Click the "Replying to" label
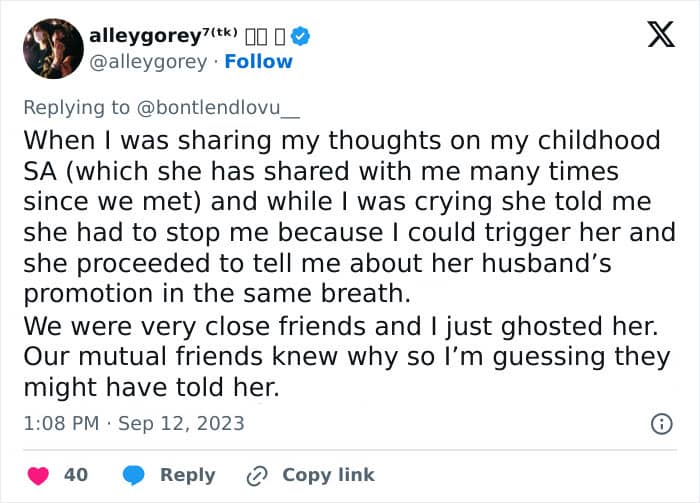This screenshot has height=503, width=700. pyautogui.click(x=76, y=108)
